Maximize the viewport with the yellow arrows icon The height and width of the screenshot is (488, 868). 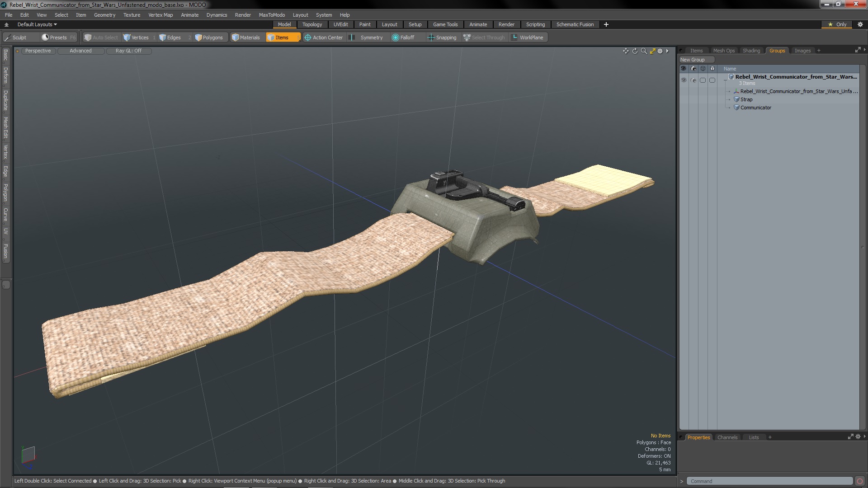tap(652, 51)
